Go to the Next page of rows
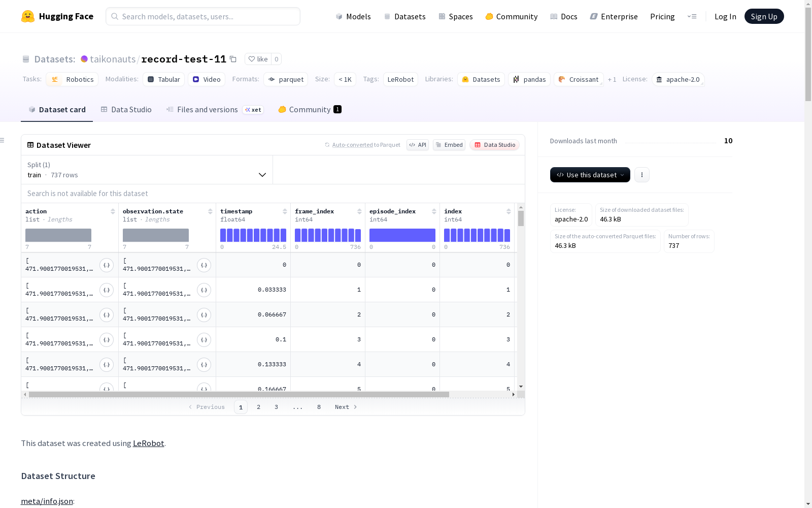The image size is (812, 508). coord(346,407)
